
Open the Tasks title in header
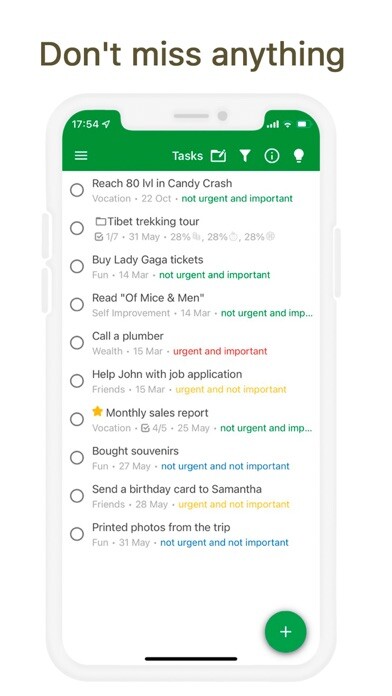(187, 156)
